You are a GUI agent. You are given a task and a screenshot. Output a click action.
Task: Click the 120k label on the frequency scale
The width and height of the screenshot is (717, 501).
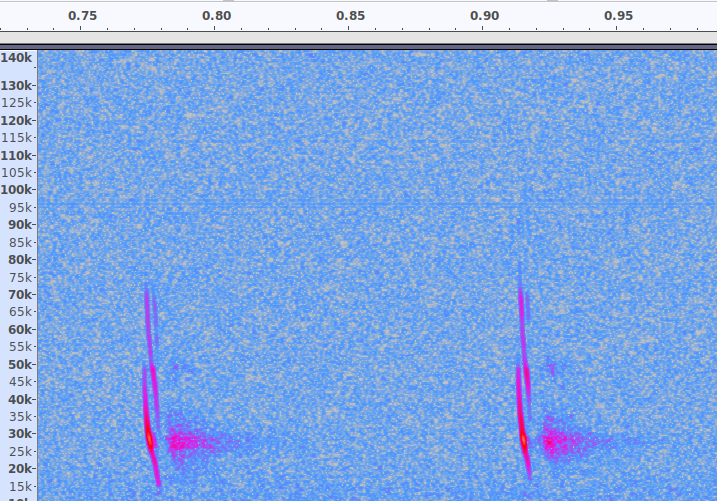17,120
